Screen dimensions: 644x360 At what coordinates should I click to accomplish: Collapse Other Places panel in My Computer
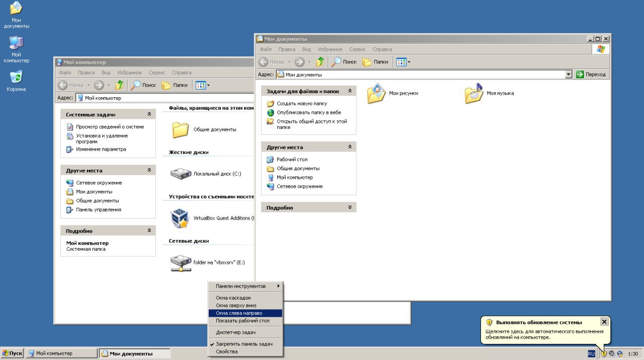pyautogui.click(x=149, y=170)
